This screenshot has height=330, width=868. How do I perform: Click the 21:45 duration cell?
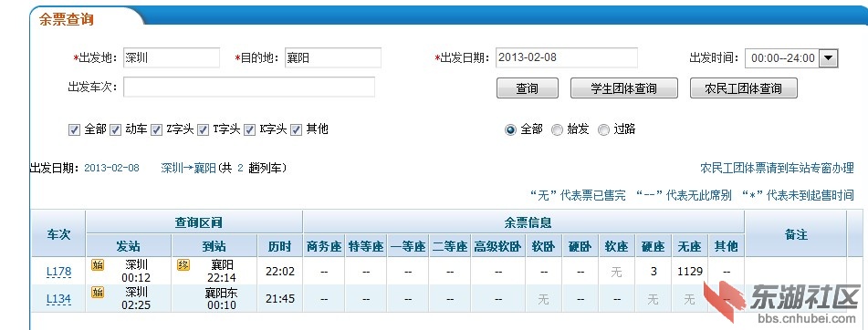pos(280,299)
